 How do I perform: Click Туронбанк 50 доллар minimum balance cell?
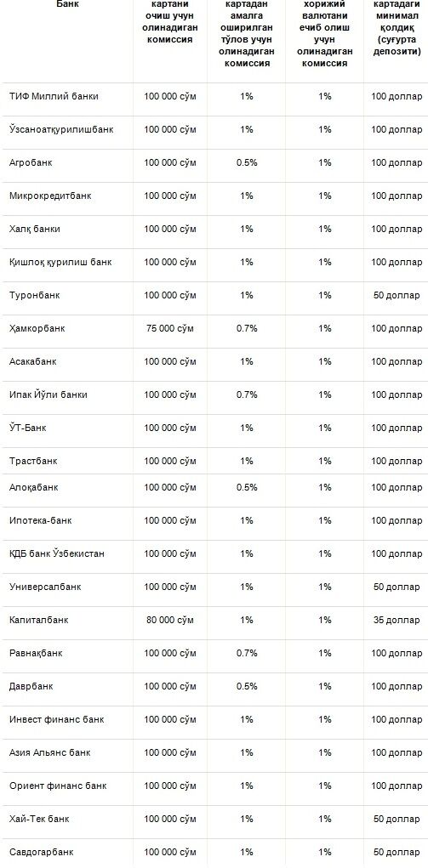coord(397,296)
